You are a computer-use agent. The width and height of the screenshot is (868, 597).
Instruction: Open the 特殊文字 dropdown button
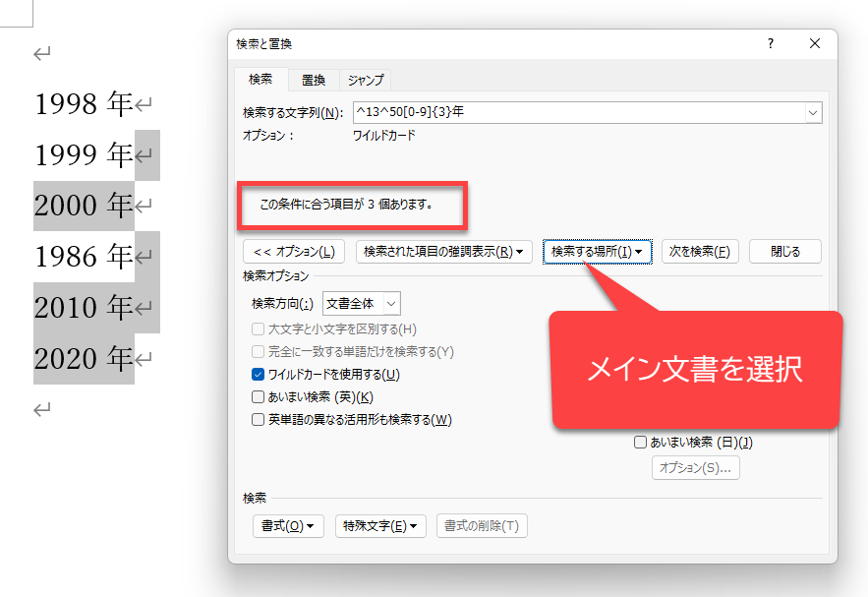[379, 526]
